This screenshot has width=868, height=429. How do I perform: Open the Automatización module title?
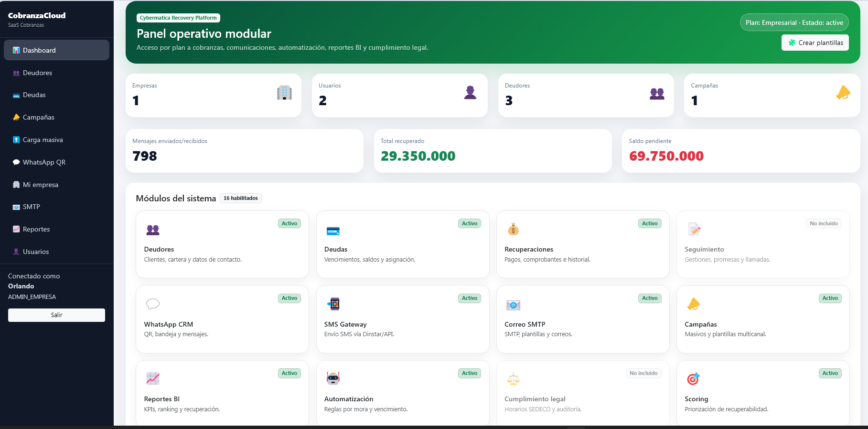(x=349, y=399)
